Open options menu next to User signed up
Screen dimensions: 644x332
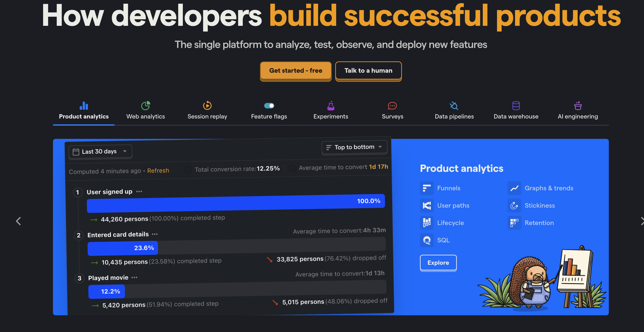[x=139, y=191]
